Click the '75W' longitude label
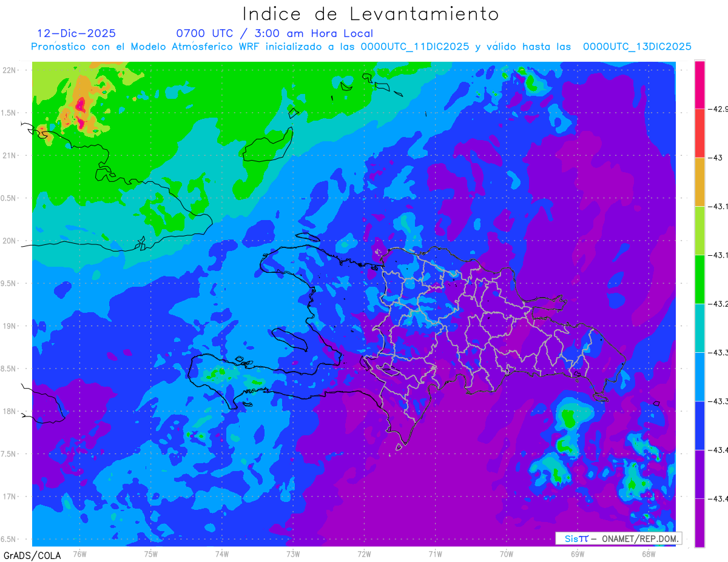 point(151,554)
